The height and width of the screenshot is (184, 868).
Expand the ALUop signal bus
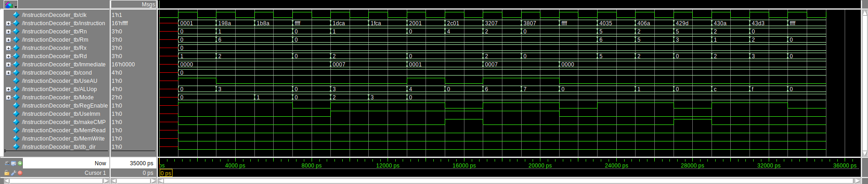pos(8,89)
